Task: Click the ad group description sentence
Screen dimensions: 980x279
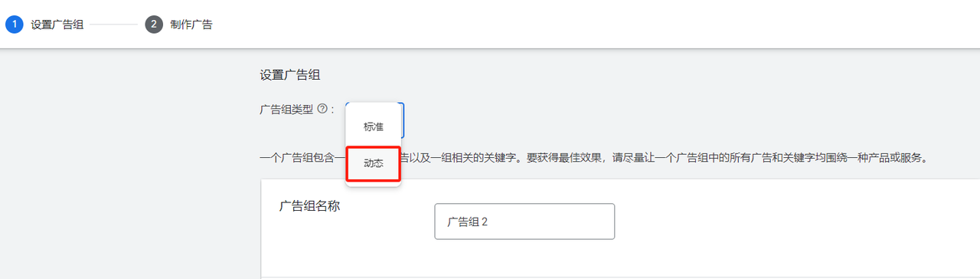Action: coord(593,159)
